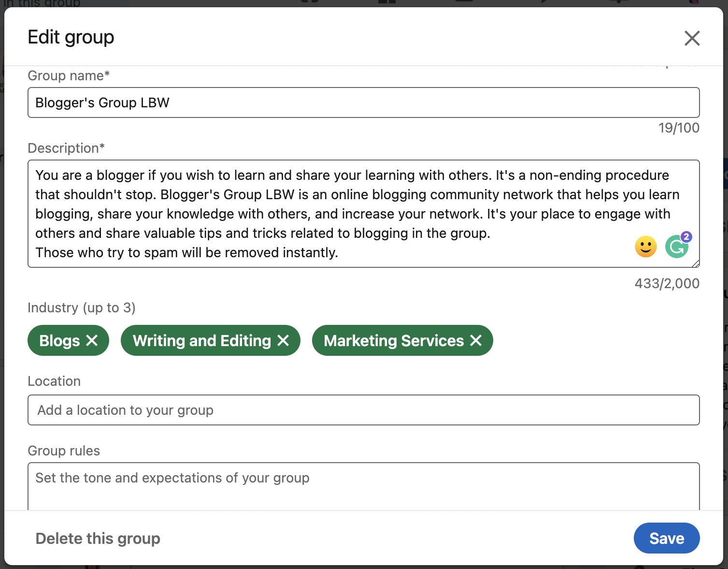Place cursor in the Description text area
Viewport: 728px width, 569px height.
coord(338,214)
